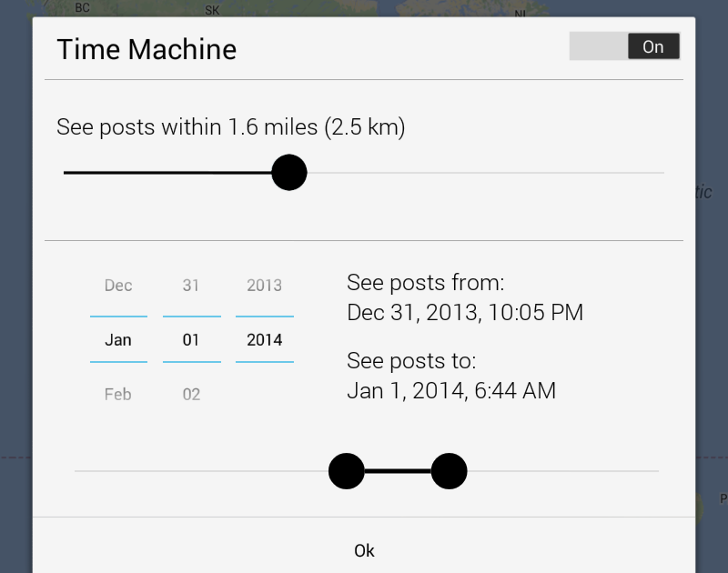The height and width of the screenshot is (573, 728).
Task: Click the black bar between time range handles
Action: (x=398, y=471)
